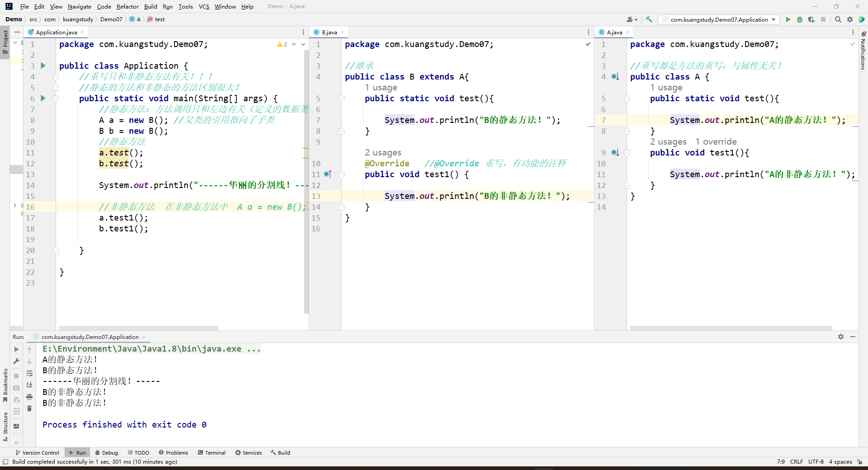Clear the console output with trash icon

click(x=29, y=409)
